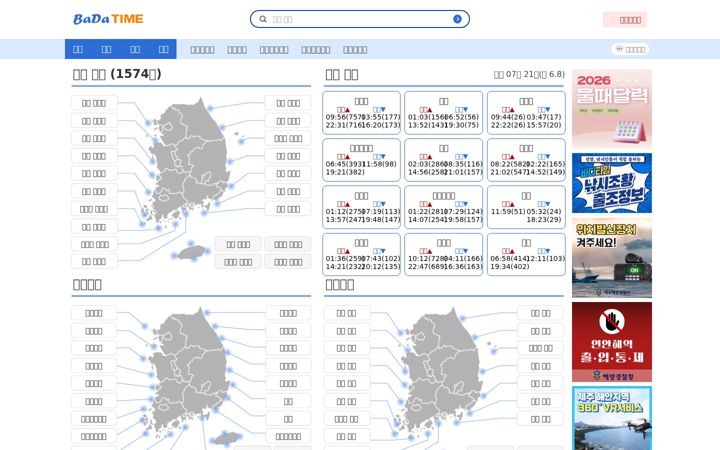Click the tide time 19:21(382)
The height and width of the screenshot is (450, 720).
click(x=345, y=172)
